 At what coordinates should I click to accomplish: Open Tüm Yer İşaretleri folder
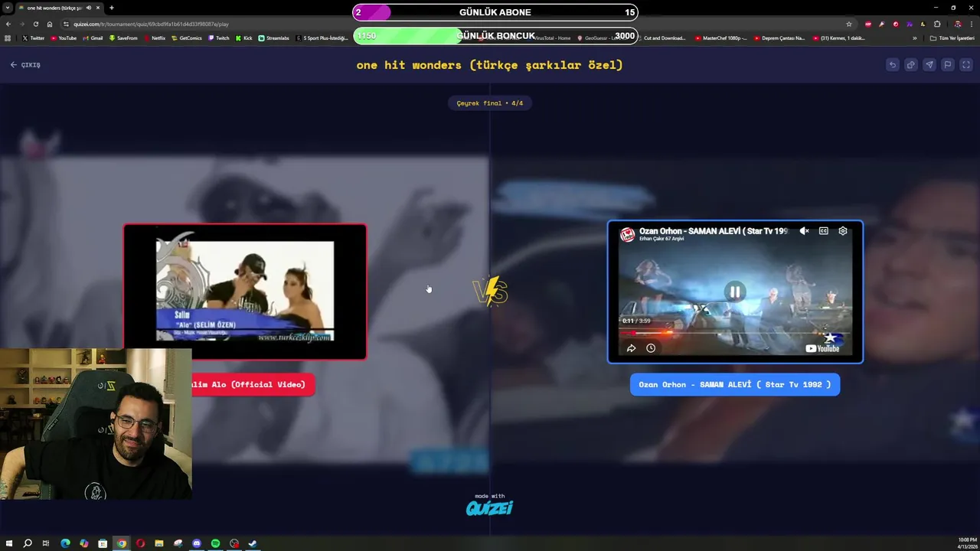pyautogui.click(x=952, y=38)
